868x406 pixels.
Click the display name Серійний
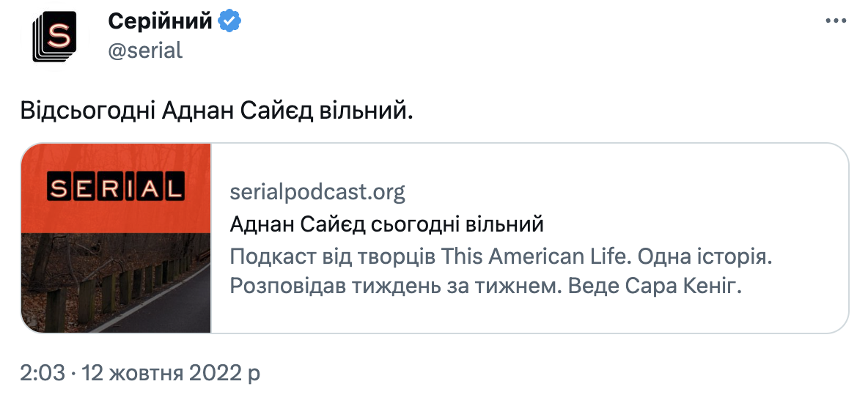tap(160, 21)
